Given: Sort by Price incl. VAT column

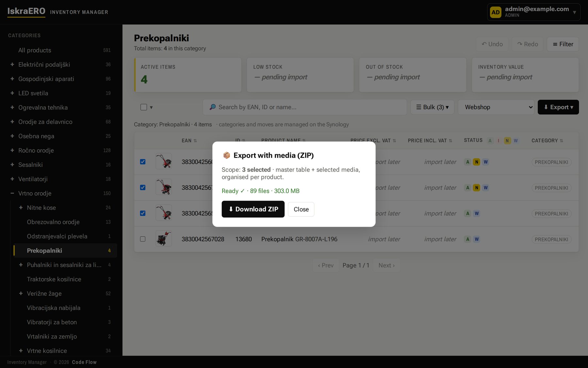Looking at the screenshot, I should click(430, 141).
